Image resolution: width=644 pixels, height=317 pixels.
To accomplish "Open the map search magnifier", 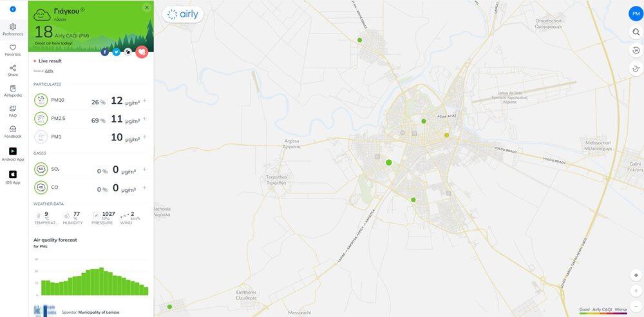I will point(636,32).
